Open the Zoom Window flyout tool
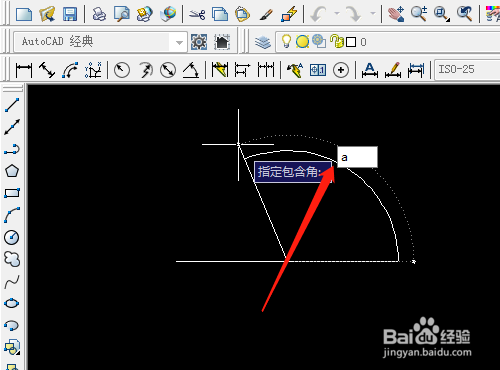The width and height of the screenshot is (500, 370). point(442,14)
